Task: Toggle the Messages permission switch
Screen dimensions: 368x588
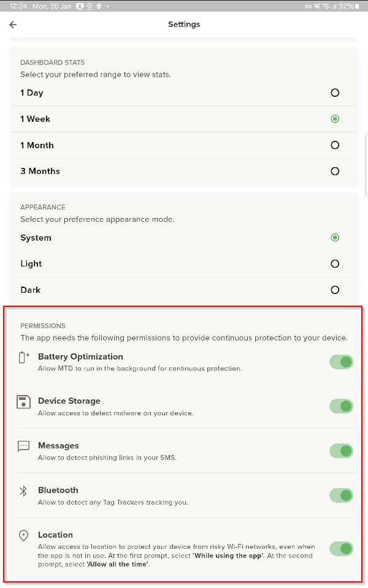Action: tap(342, 451)
